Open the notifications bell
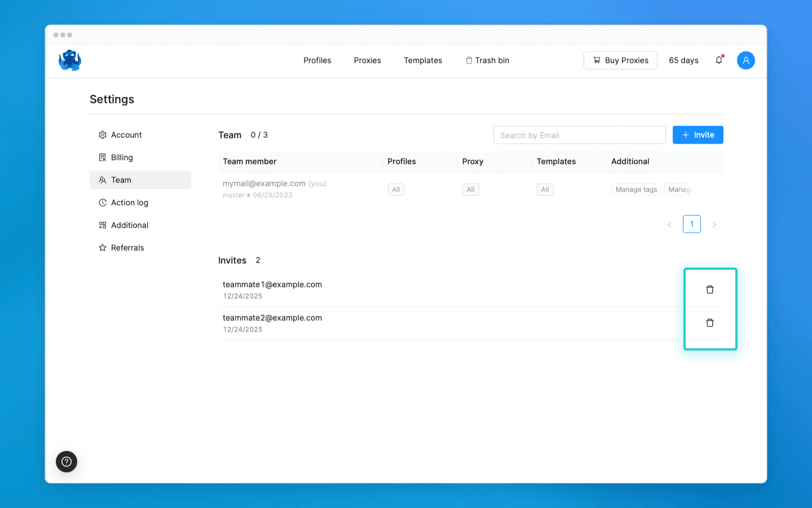Screen dimensions: 812x508 coord(719,60)
